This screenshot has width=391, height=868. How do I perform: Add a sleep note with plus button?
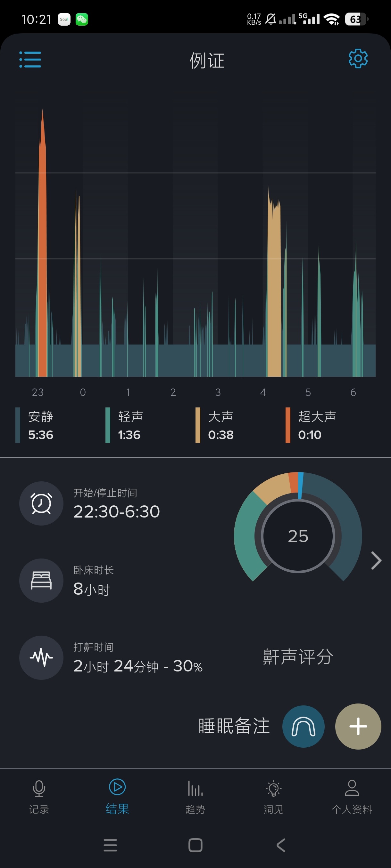358,726
